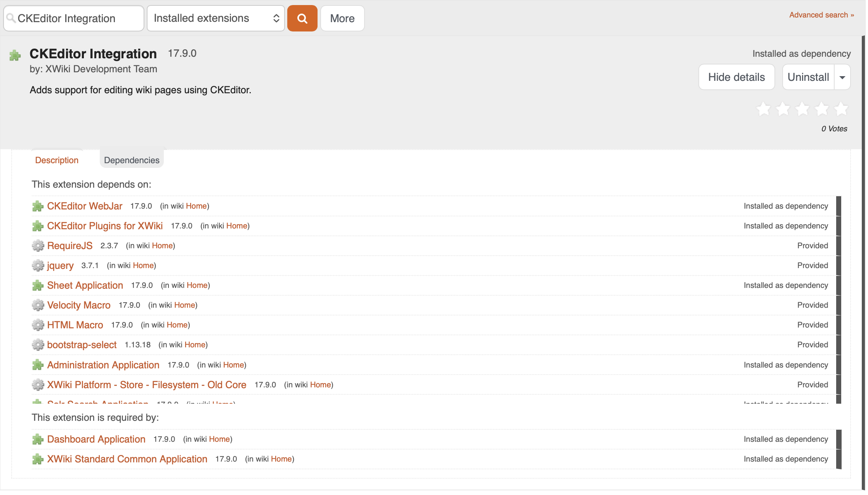
Task: Click the puzzle icon beside Sheet Application
Action: (38, 286)
